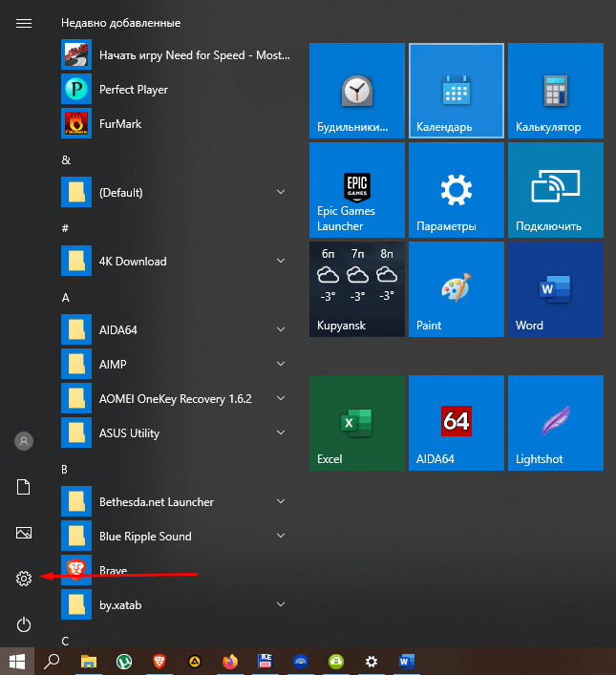Open File Explorer from the taskbar
Viewport: 616px width, 675px height.
[x=89, y=662]
